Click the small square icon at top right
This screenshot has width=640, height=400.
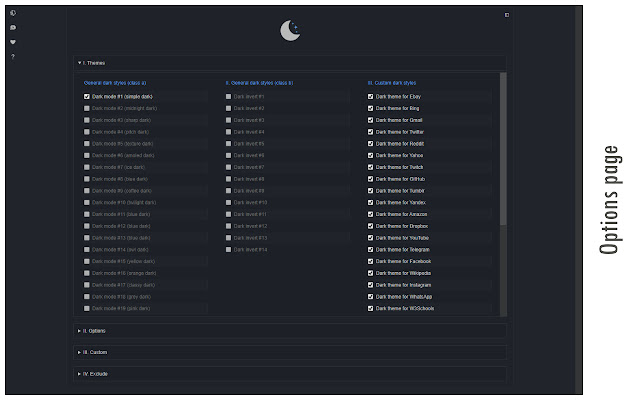[x=507, y=15]
